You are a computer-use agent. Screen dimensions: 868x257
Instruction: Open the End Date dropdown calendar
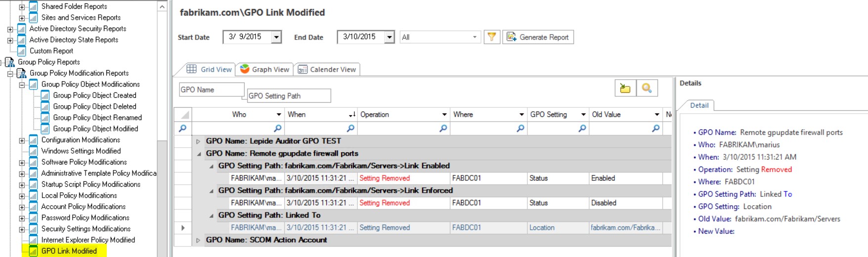point(390,37)
